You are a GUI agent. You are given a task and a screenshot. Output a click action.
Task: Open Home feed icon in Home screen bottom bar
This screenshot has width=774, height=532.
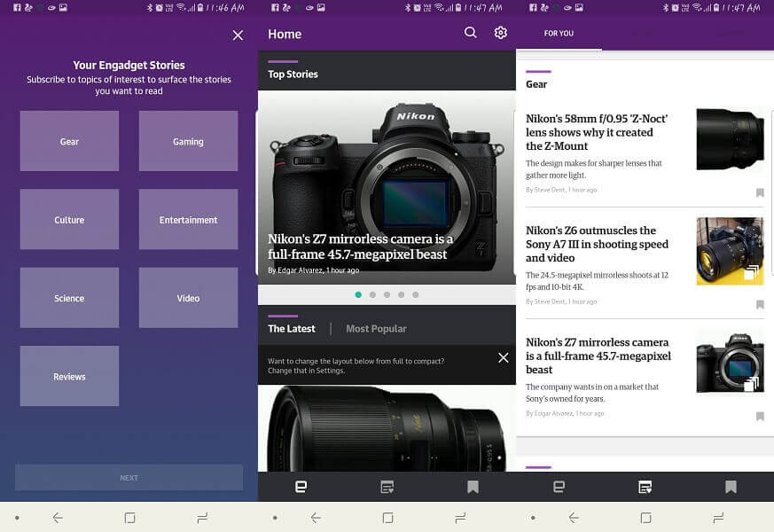[x=301, y=487]
